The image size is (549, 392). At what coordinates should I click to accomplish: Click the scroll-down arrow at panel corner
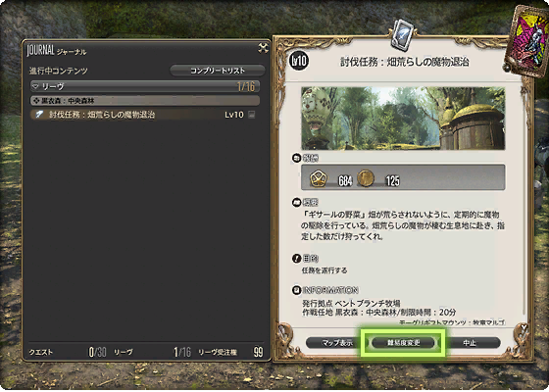[x=524, y=328]
